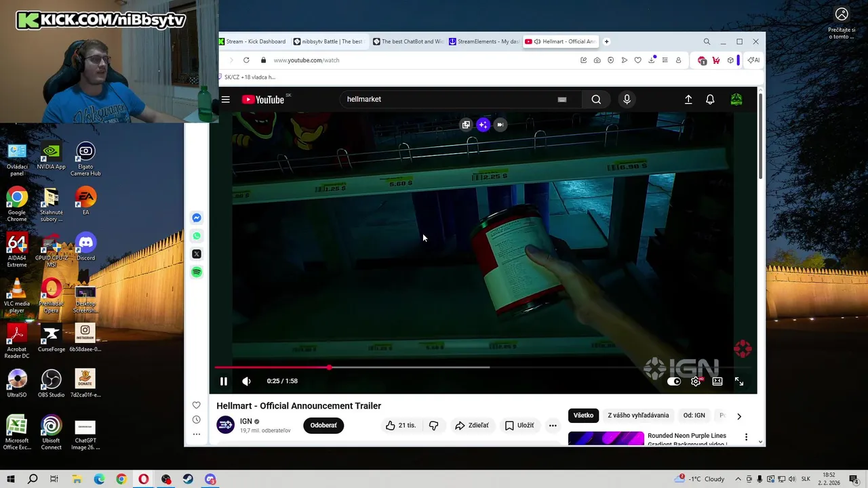868x488 pixels.
Task: Toggle the autoplay switch in the player
Action: click(x=674, y=382)
